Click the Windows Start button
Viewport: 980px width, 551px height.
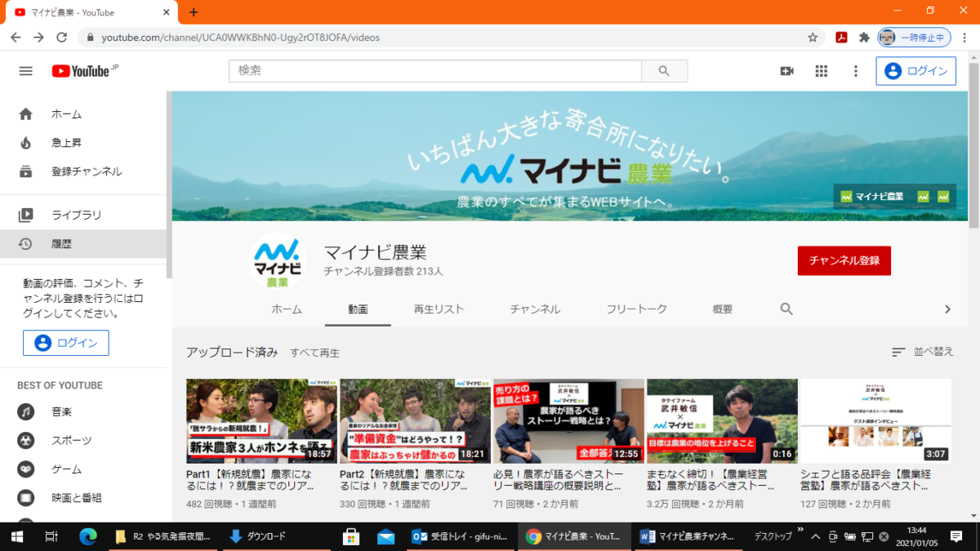point(16,536)
